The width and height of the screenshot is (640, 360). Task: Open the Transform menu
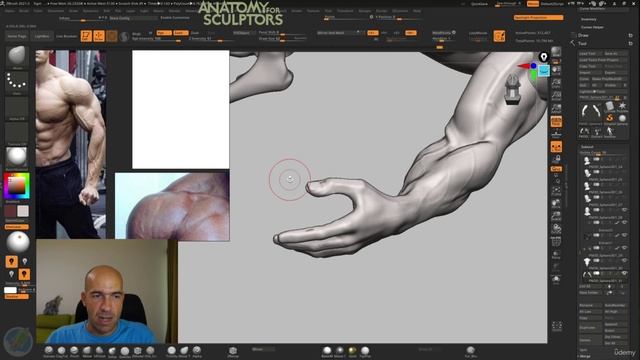tap(345, 11)
